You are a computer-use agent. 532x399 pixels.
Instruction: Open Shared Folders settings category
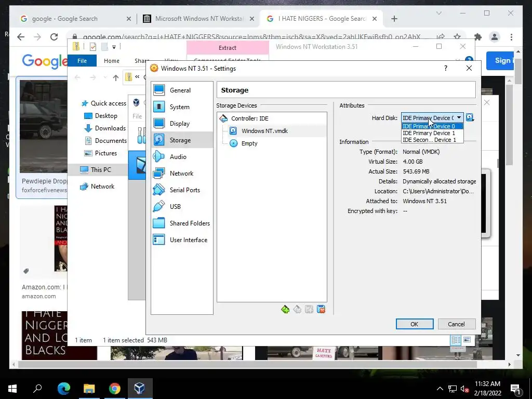pos(182,223)
